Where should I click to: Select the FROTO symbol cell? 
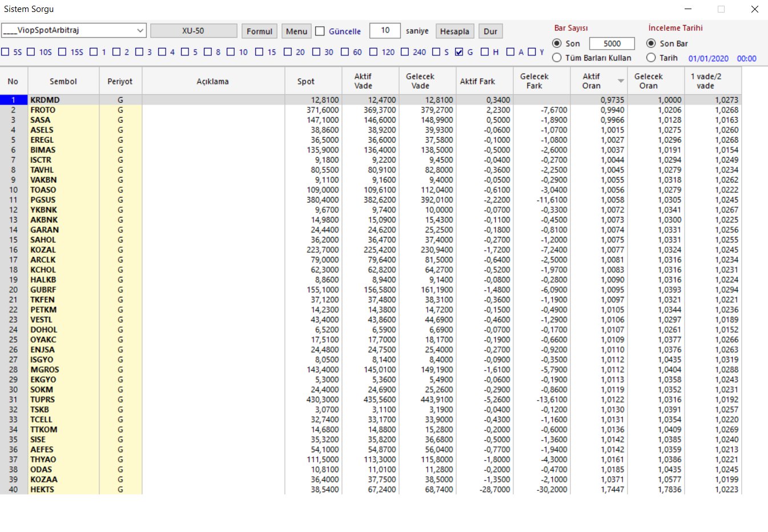coord(63,110)
